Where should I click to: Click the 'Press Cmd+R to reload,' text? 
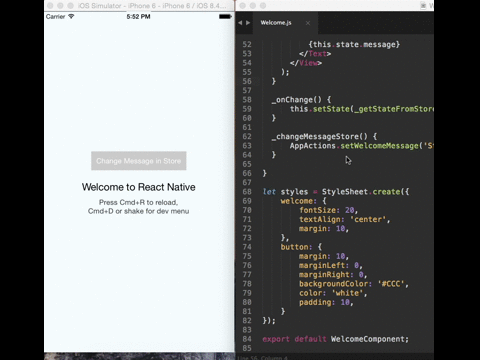(138, 202)
